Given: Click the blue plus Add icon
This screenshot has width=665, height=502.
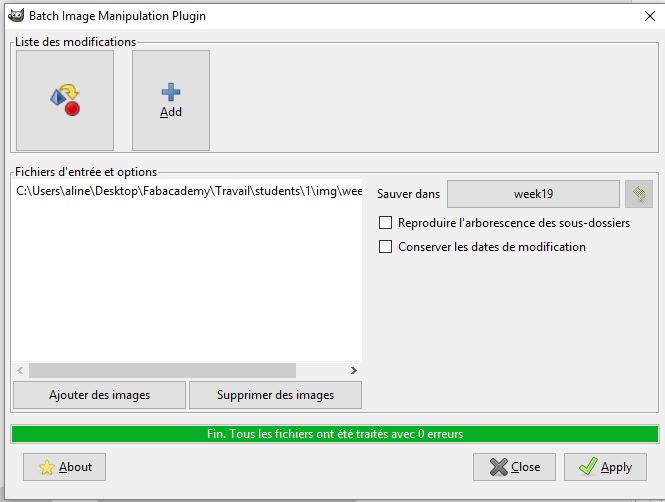Looking at the screenshot, I should point(171,92).
